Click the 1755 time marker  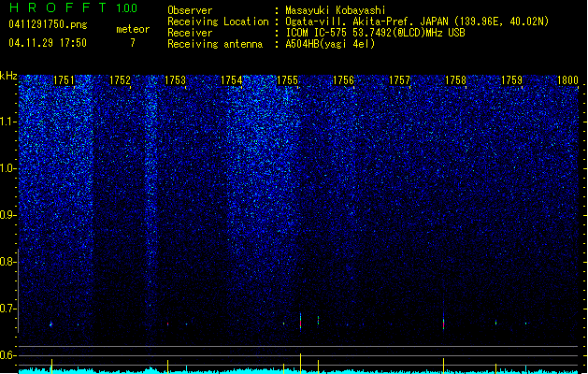(x=287, y=80)
